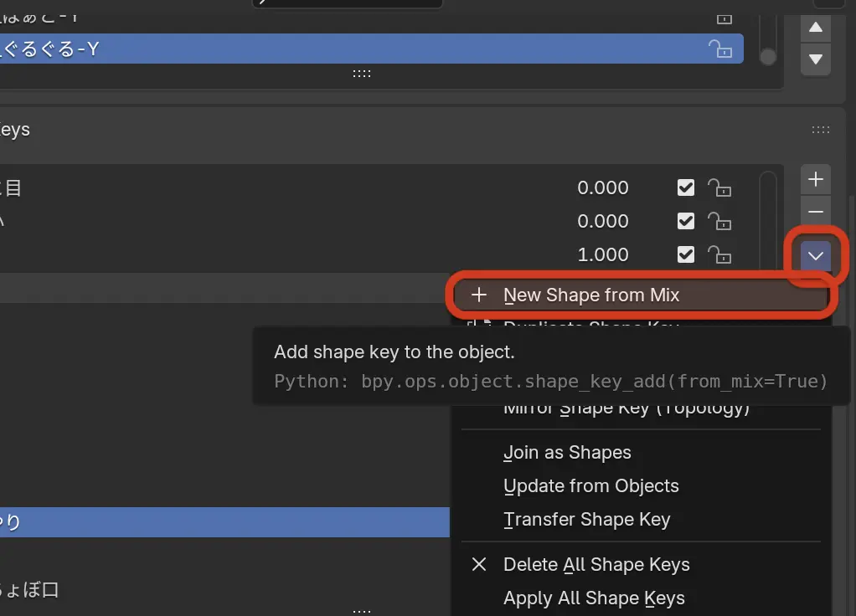Click the X icon beside Delete All Shape Keys
The width and height of the screenshot is (856, 616).
pyautogui.click(x=479, y=564)
